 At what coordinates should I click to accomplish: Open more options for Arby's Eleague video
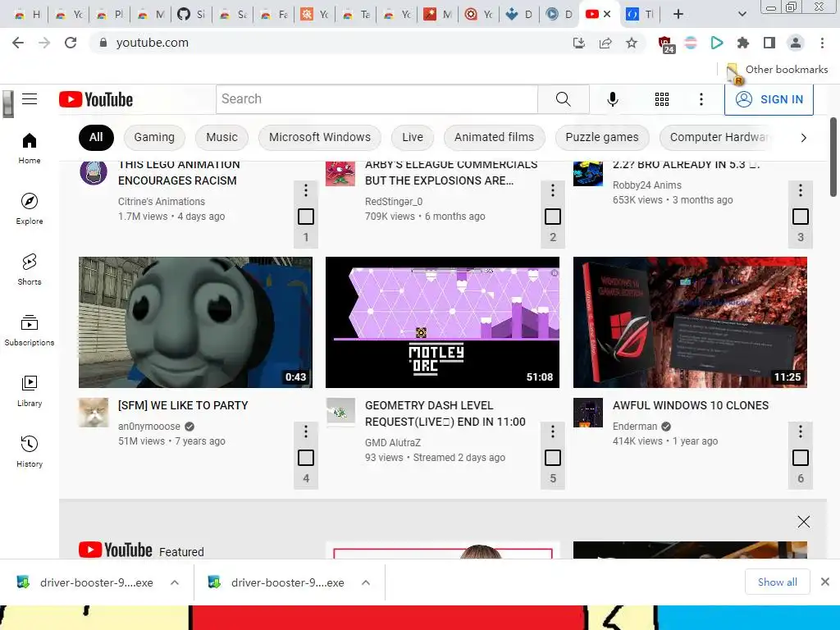pos(553,189)
